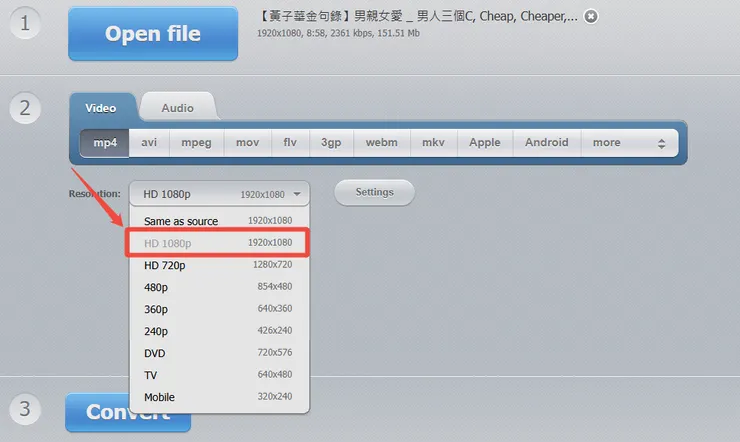
Task: Choose the avi format
Action: [149, 142]
